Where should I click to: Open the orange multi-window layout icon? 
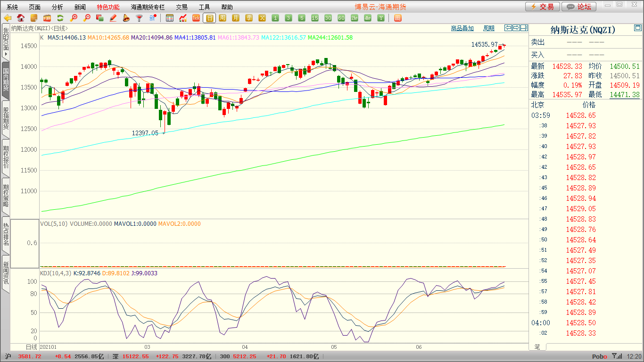397,18
